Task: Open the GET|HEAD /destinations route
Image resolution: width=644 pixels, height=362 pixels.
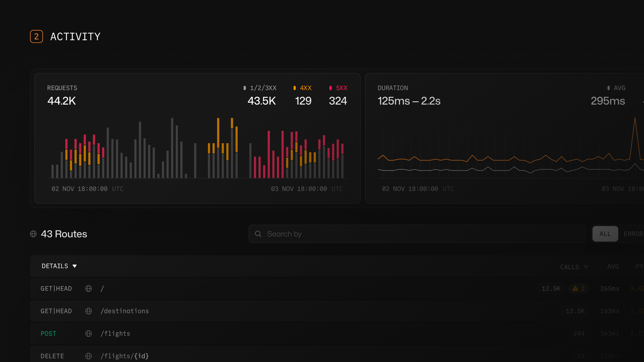Action: pos(125,311)
